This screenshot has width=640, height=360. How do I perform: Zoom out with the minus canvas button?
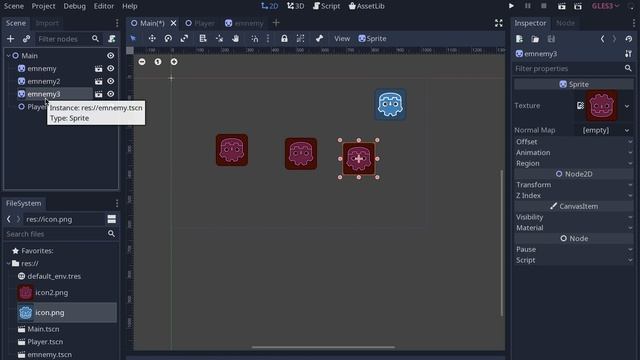tap(142, 62)
